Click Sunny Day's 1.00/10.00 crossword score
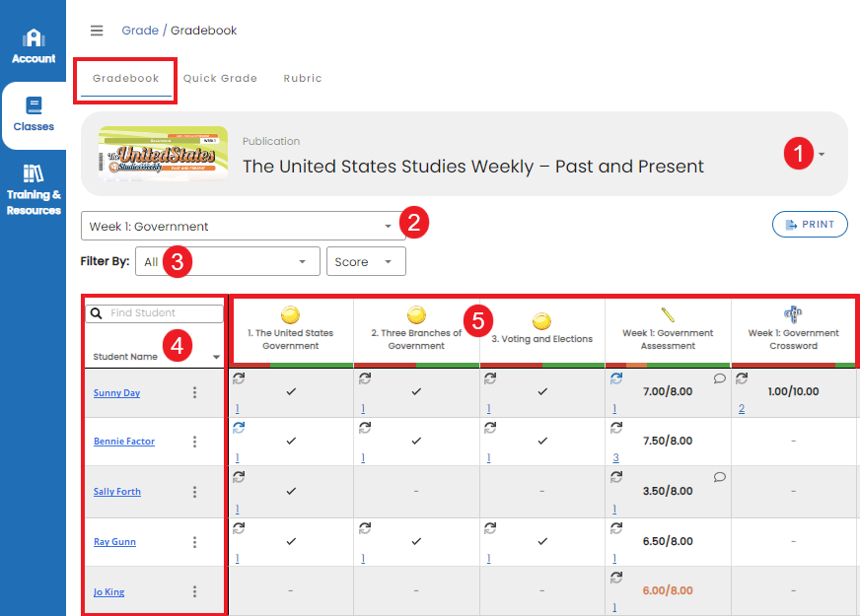The height and width of the screenshot is (616, 860). (x=793, y=391)
